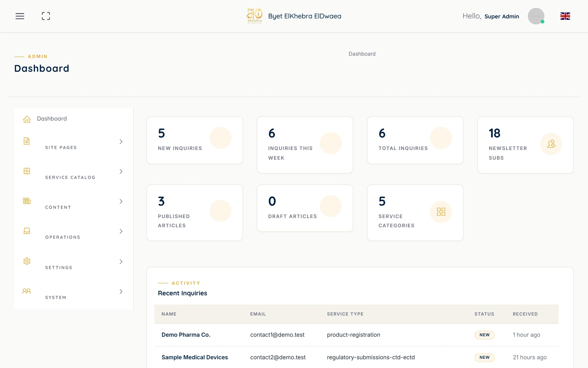
Task: Open the Published Articles stat card
Action: coord(195,213)
